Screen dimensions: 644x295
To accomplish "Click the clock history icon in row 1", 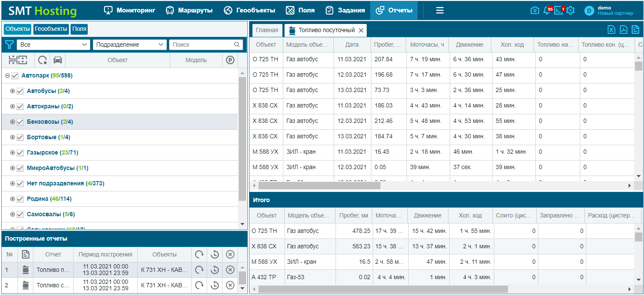I will (x=215, y=270).
